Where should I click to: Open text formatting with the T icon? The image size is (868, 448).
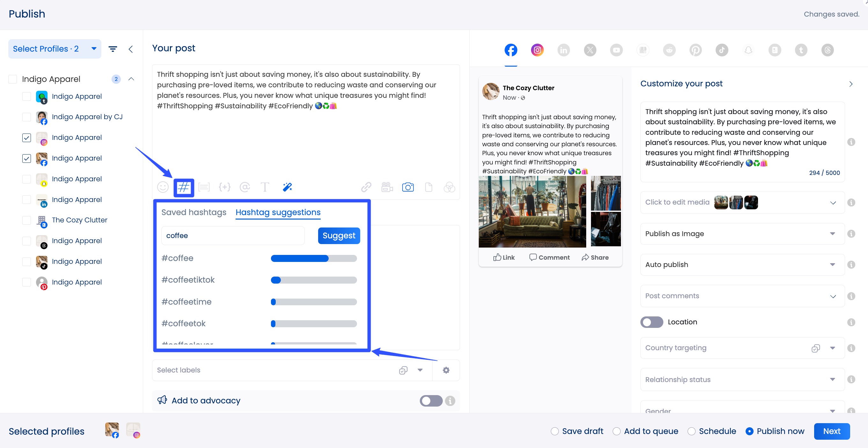(265, 187)
